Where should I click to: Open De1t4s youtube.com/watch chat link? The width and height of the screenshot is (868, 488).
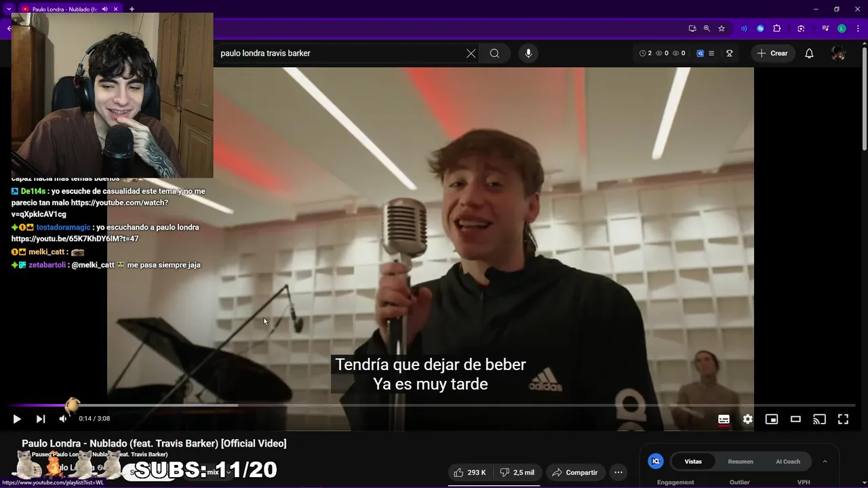tap(90, 208)
